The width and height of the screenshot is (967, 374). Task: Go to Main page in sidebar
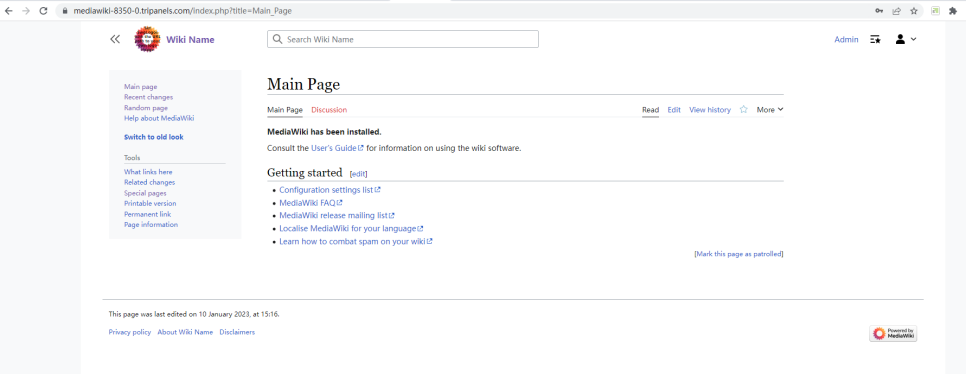(141, 87)
